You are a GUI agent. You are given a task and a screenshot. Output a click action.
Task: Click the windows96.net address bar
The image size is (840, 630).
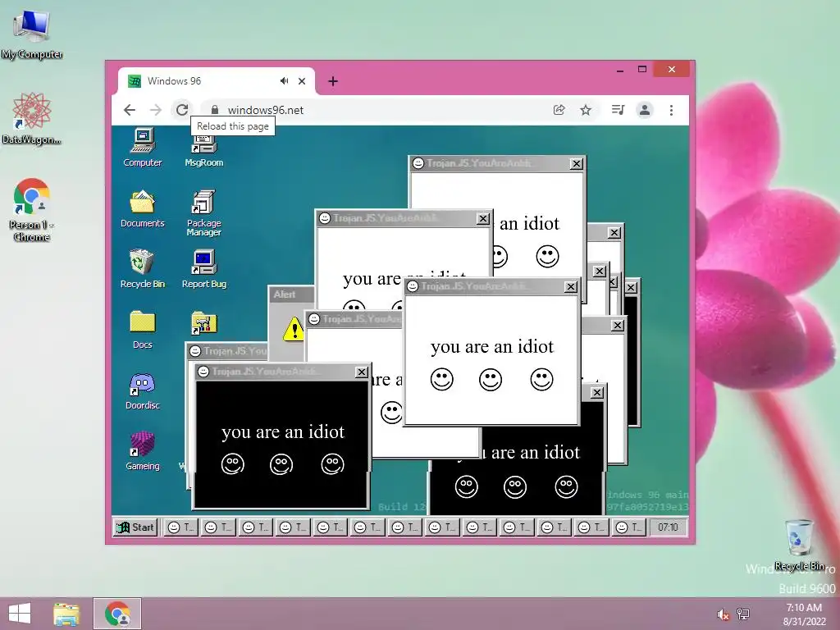click(375, 110)
